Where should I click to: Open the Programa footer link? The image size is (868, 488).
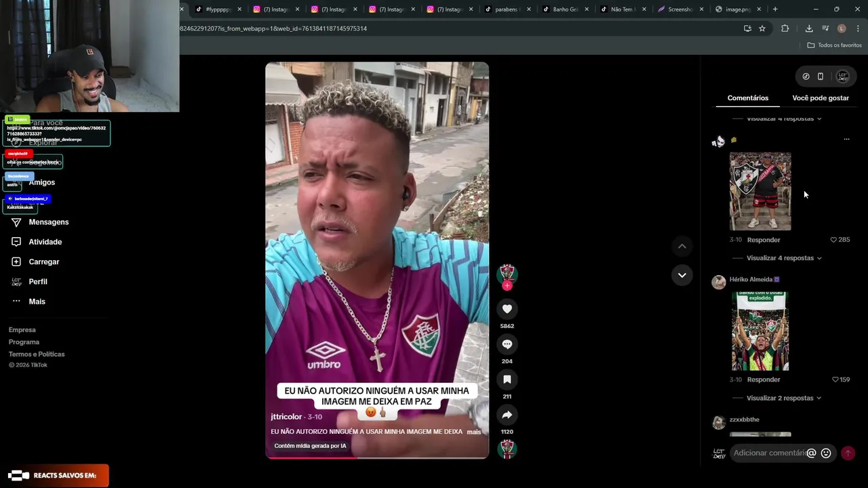click(24, 342)
